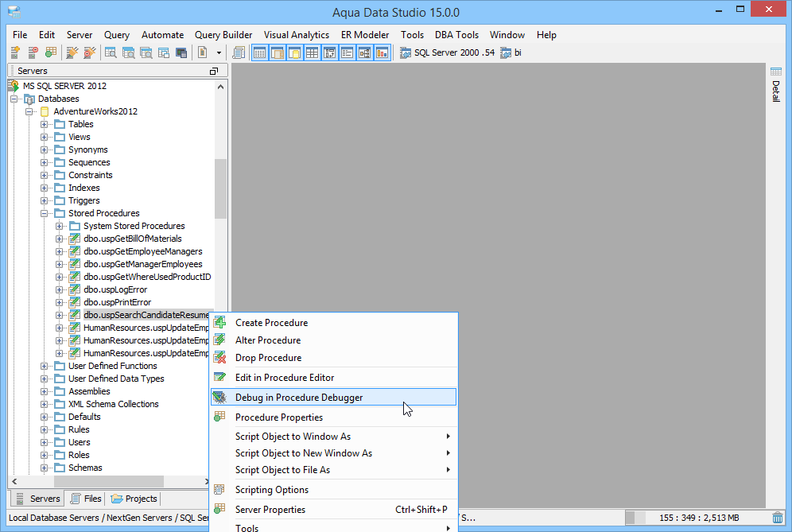
Task: Click the first blue grid layout toolbar icon
Action: coord(259,52)
